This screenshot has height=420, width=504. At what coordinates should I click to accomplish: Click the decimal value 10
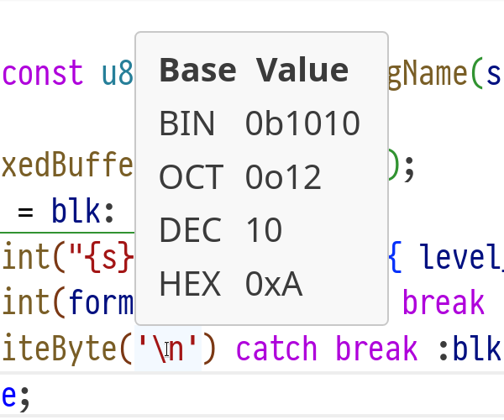[x=264, y=230]
